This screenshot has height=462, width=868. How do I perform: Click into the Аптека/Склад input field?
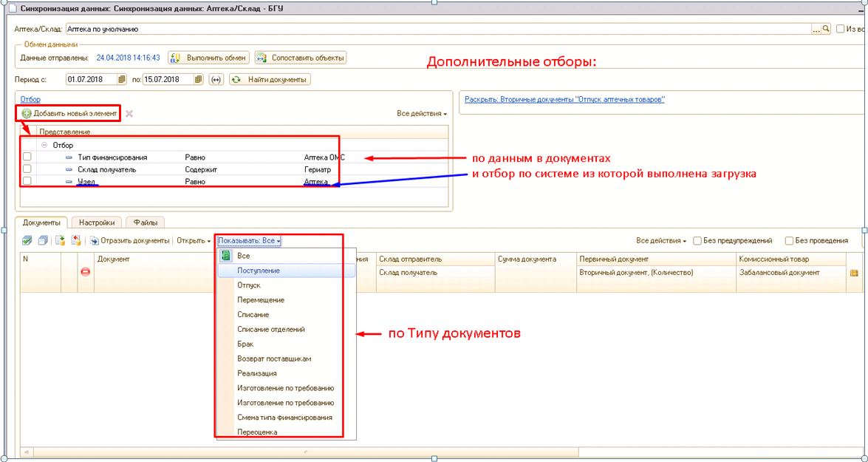[x=436, y=30]
